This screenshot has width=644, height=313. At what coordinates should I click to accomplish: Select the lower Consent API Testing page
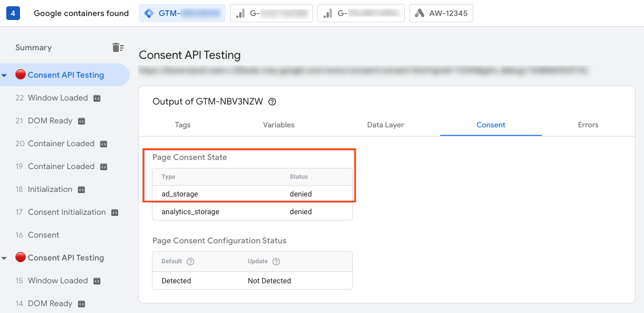[66, 258]
